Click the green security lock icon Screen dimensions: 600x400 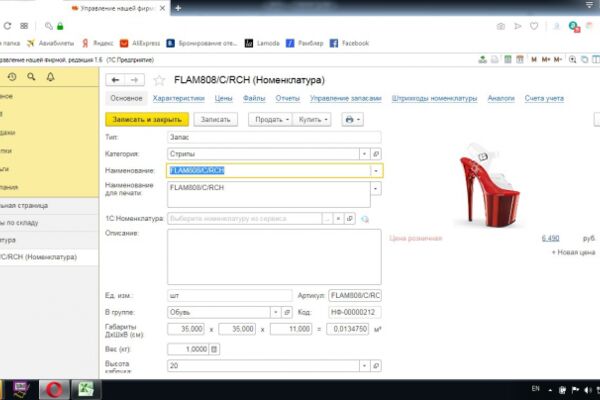60,26
